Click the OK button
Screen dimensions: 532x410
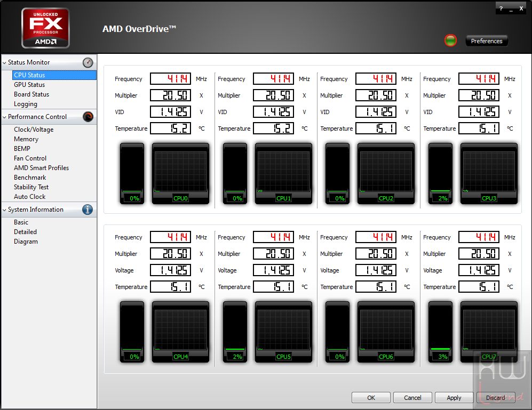pyautogui.click(x=371, y=397)
